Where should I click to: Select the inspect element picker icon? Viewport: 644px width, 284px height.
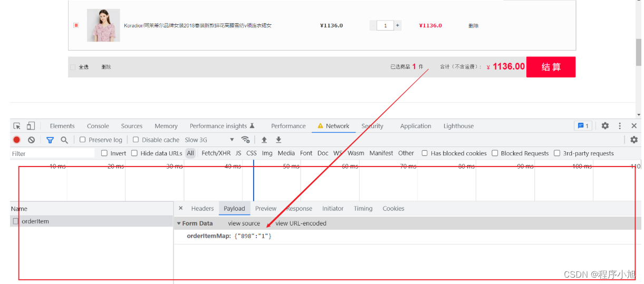pyautogui.click(x=17, y=126)
